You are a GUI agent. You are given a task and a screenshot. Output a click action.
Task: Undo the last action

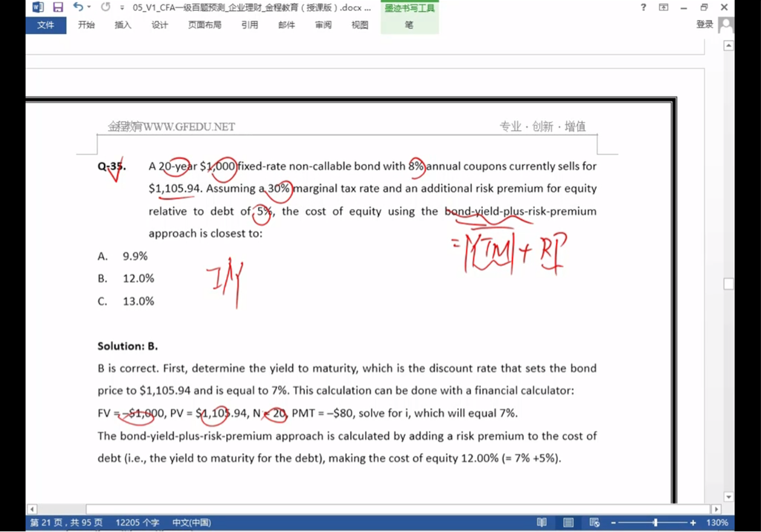[77, 7]
